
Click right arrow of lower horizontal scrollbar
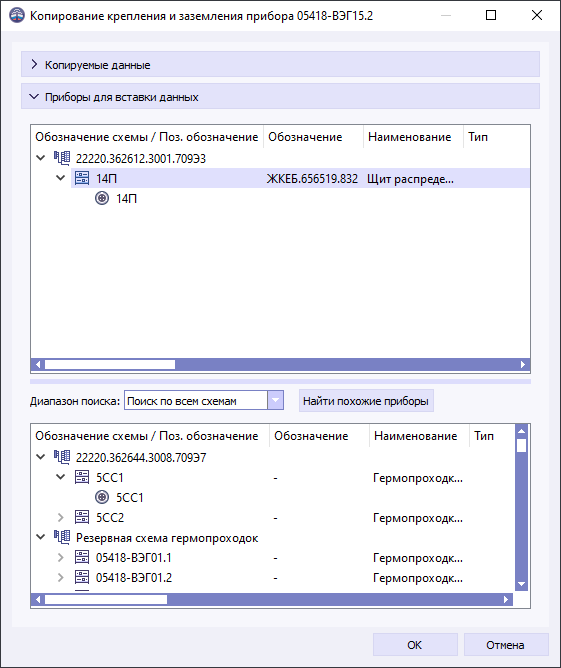[506, 600]
